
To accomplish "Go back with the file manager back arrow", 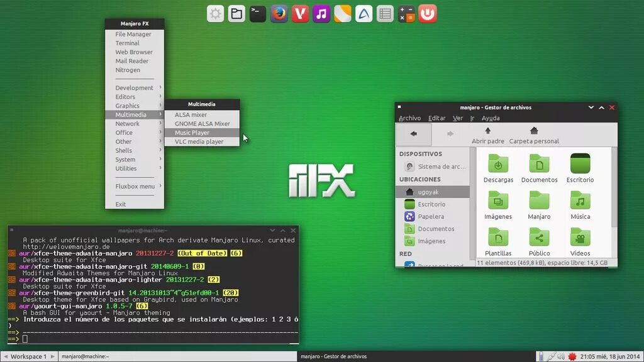I will click(414, 134).
